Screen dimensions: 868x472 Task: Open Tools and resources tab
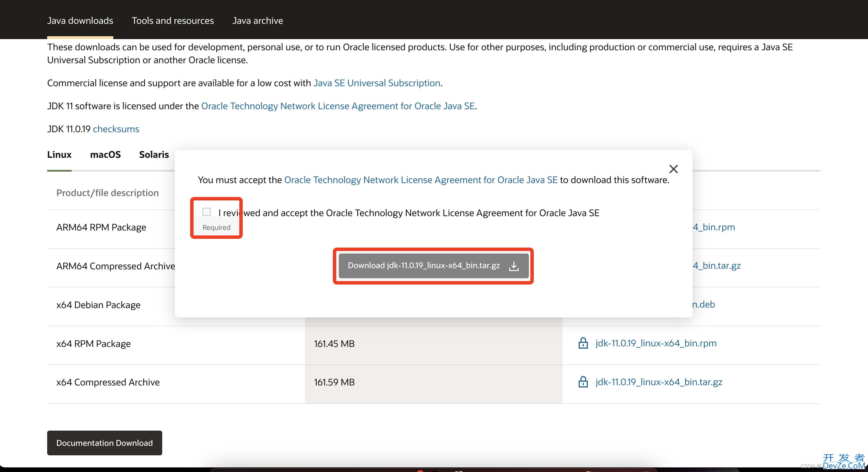pos(173,20)
